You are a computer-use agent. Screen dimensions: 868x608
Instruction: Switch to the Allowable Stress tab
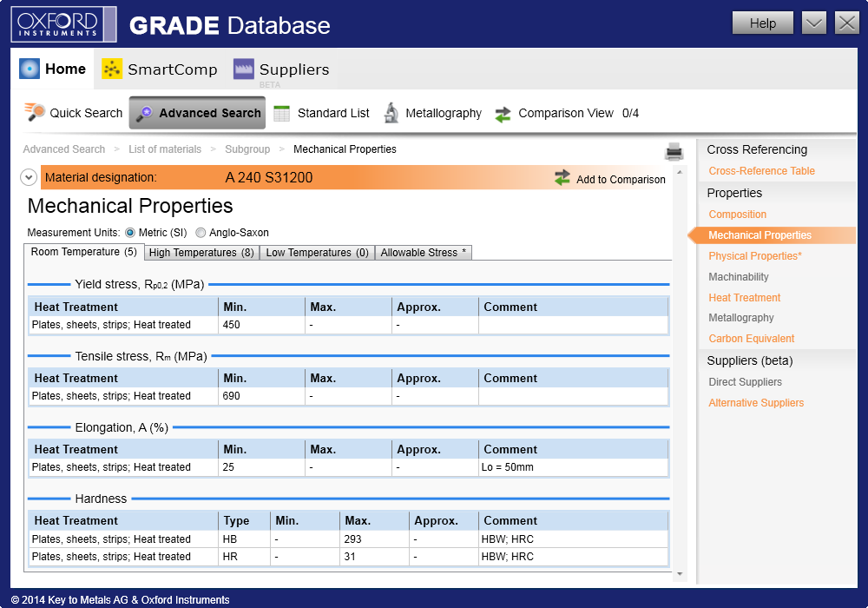(424, 253)
